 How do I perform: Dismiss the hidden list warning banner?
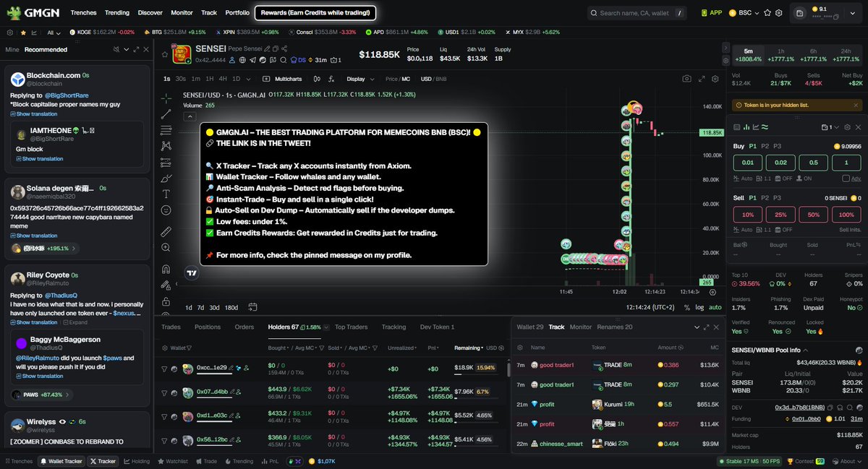click(x=857, y=105)
